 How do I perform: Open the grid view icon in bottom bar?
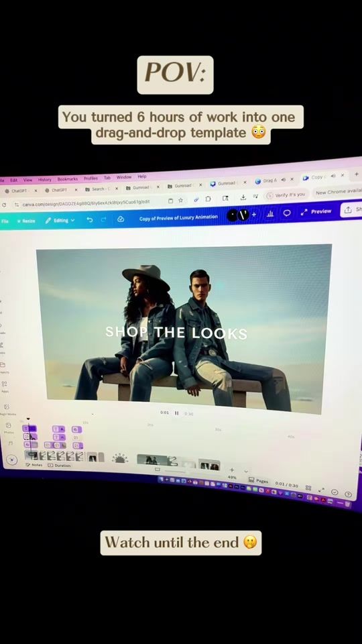[308, 488]
